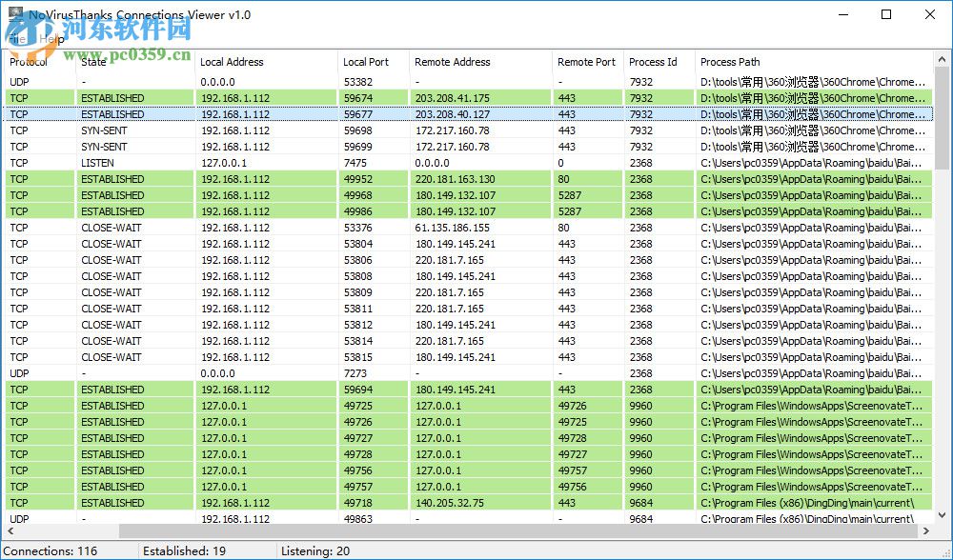Select the SYN-SENT row with local port 59698
The width and height of the screenshot is (953, 560).
coord(286,130)
